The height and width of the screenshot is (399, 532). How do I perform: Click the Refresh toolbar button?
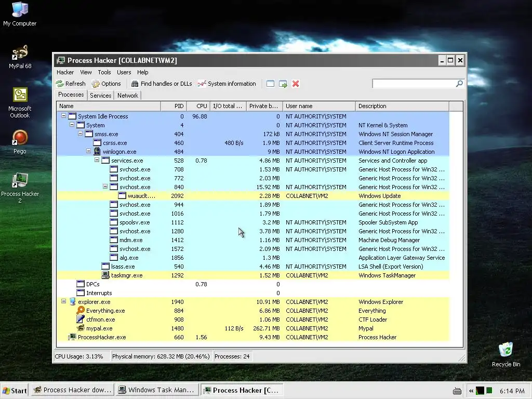(71, 84)
